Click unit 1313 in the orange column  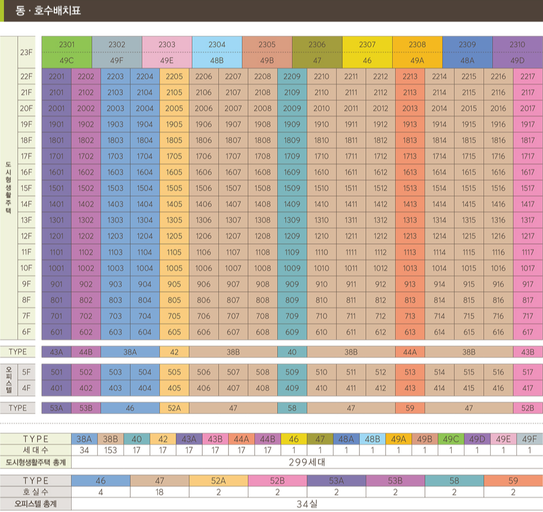(x=410, y=220)
